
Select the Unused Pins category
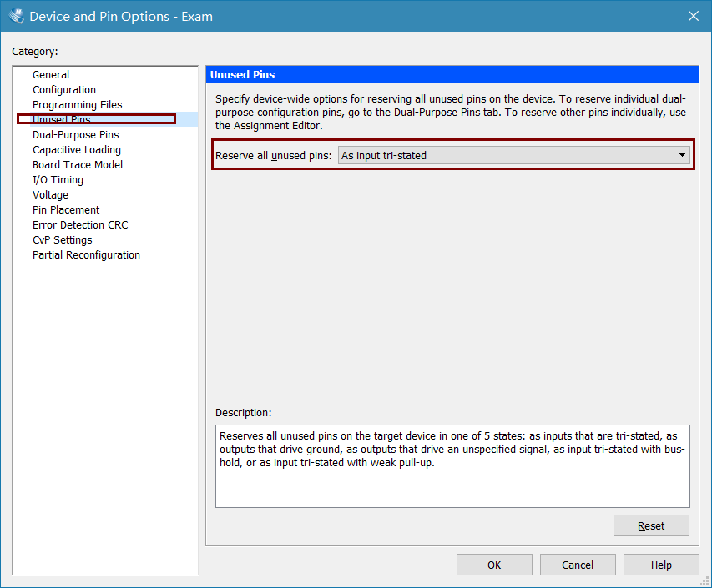62,119
